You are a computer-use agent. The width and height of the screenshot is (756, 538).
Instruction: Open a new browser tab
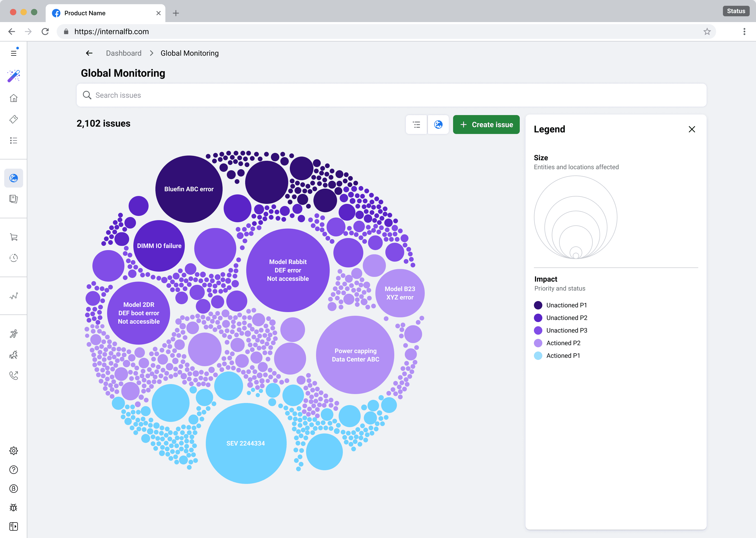point(176,13)
